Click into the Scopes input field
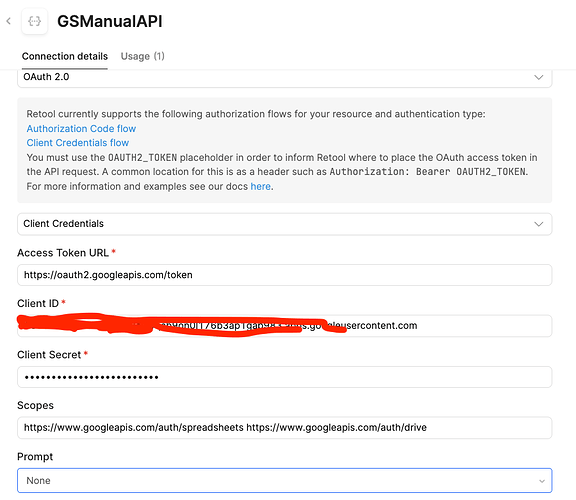Image resolution: width=576 pixels, height=500 pixels. pos(284,428)
